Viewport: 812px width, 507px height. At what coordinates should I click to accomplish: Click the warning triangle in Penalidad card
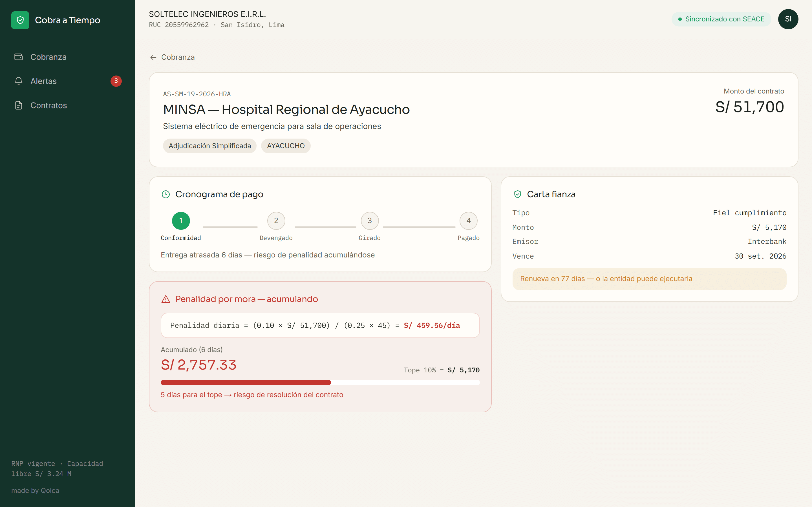click(166, 299)
